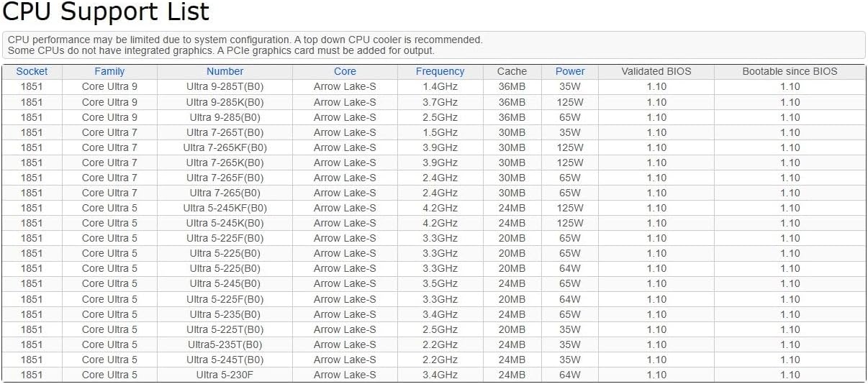Select the Ultra 5-245K(B0) entry
868x384 pixels.
pyautogui.click(x=225, y=223)
